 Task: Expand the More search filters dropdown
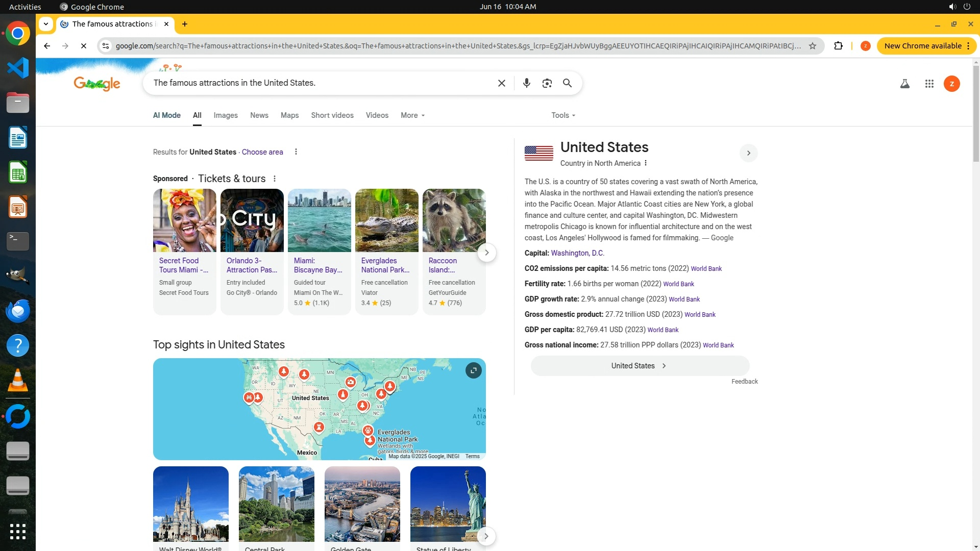coord(412,115)
